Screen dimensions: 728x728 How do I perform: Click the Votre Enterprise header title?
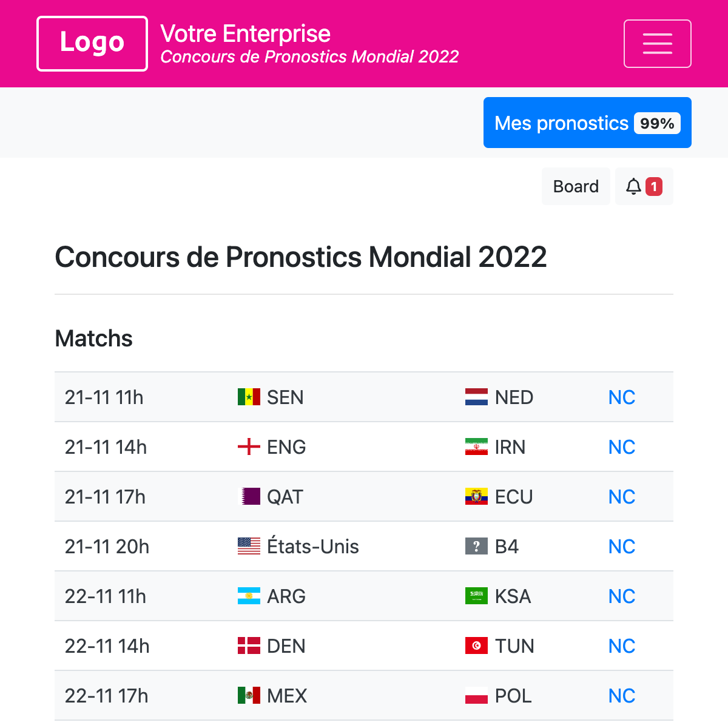245,33
